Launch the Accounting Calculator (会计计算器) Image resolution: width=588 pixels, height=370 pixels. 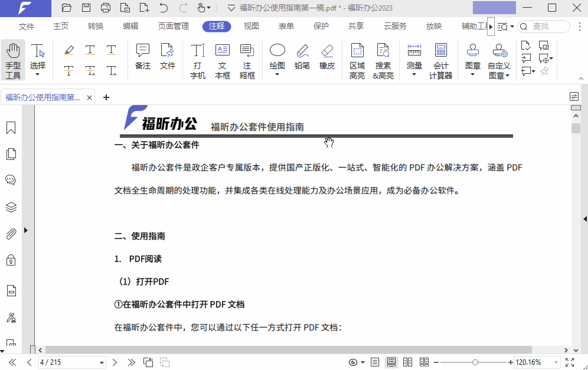tap(442, 57)
